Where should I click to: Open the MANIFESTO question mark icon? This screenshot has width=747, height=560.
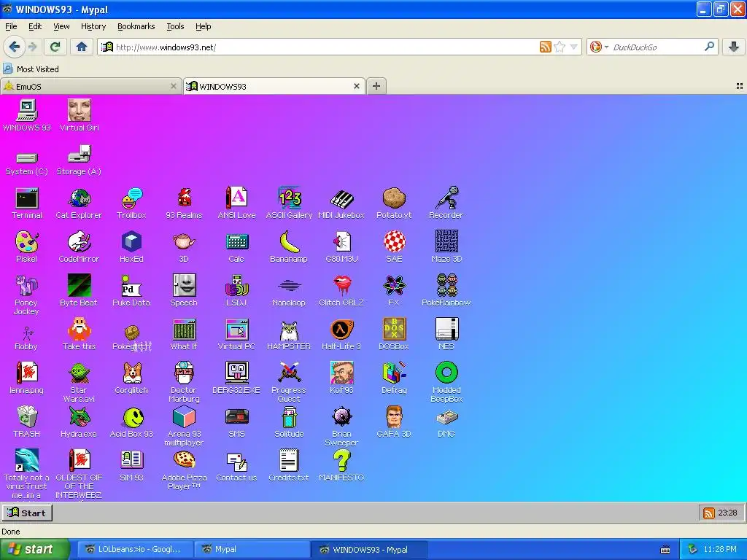tap(341, 466)
